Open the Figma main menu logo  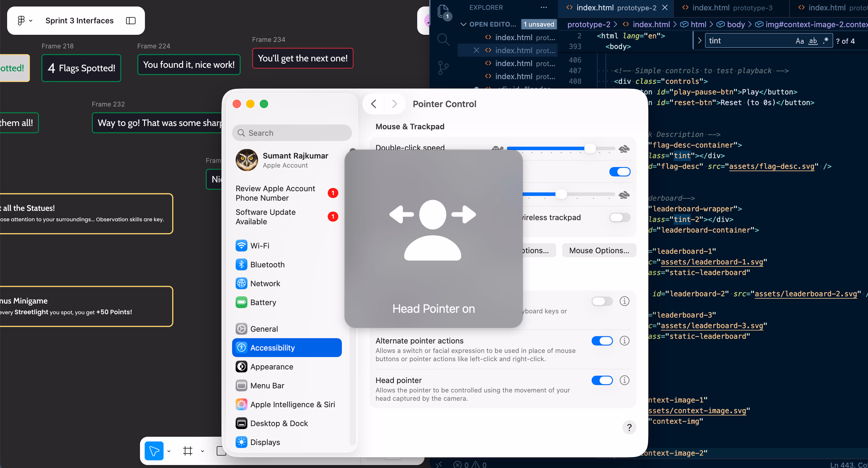(21, 21)
